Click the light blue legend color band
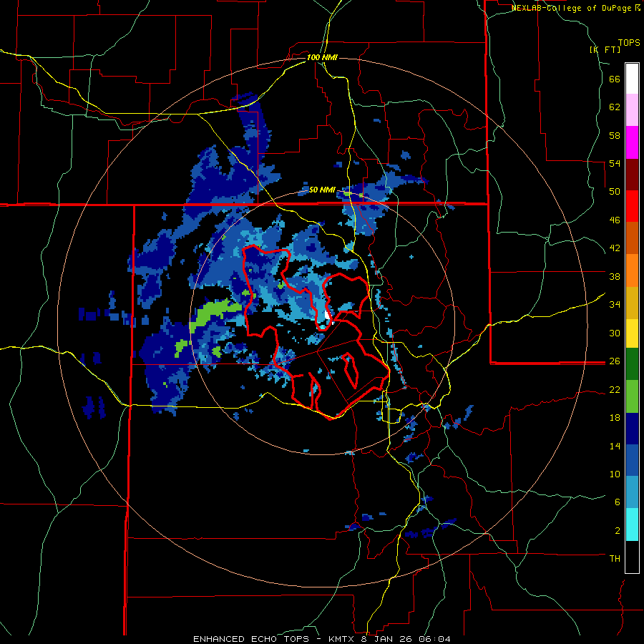Viewport: 644px width, 644px height. (x=632, y=493)
